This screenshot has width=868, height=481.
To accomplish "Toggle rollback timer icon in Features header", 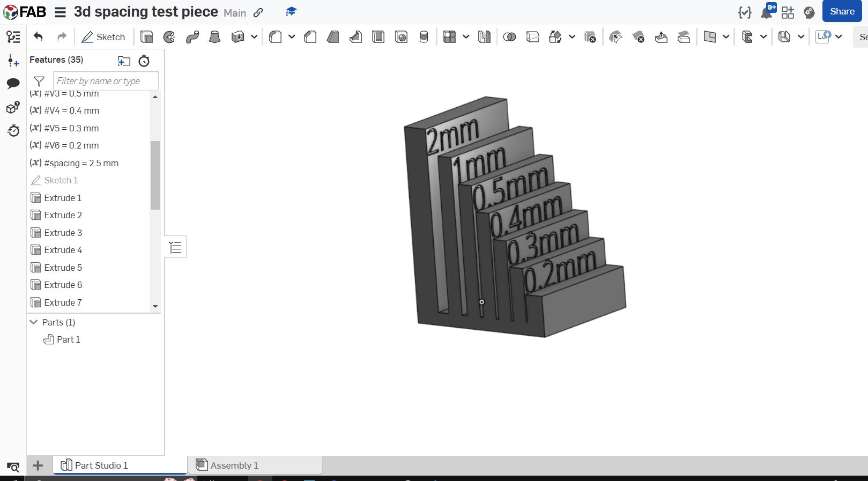I will (144, 61).
